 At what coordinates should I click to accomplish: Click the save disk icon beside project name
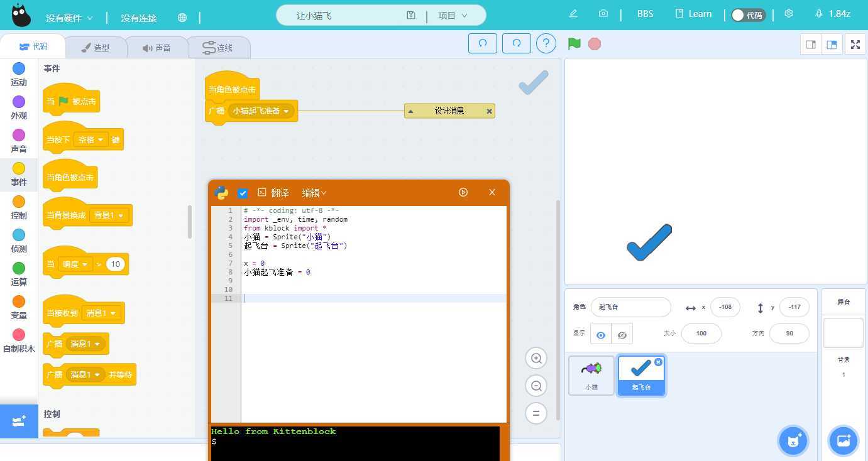click(x=411, y=15)
